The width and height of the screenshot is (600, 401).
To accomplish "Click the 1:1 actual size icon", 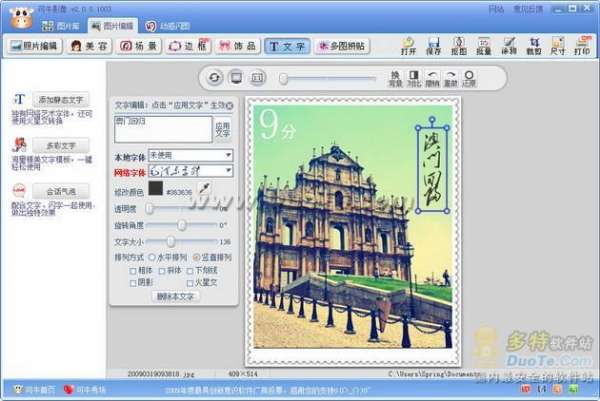I will point(258,78).
